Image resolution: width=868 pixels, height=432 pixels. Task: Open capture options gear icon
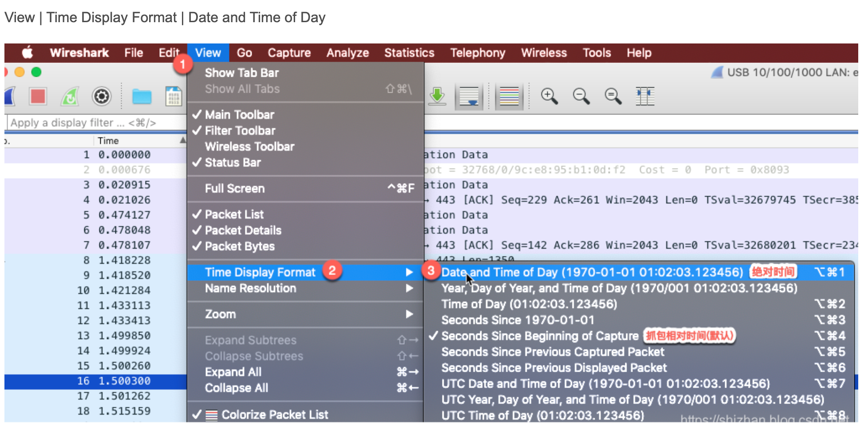click(102, 96)
